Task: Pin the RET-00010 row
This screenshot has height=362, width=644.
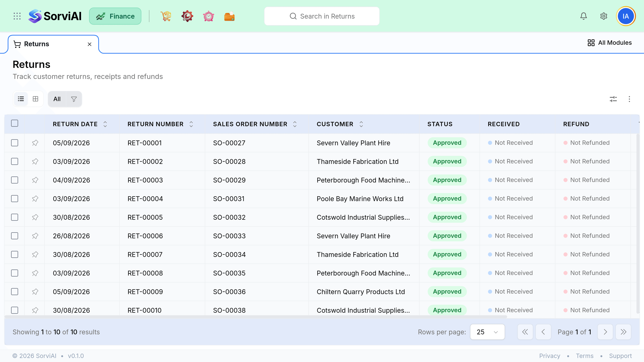Action: coord(35,310)
